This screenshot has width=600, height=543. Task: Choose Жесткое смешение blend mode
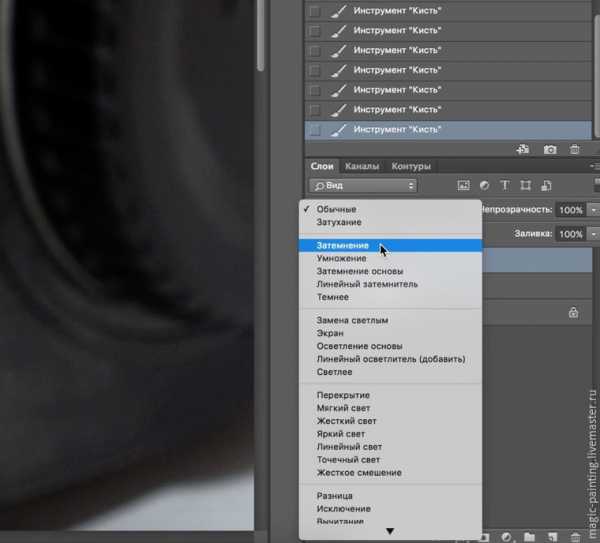(390, 473)
